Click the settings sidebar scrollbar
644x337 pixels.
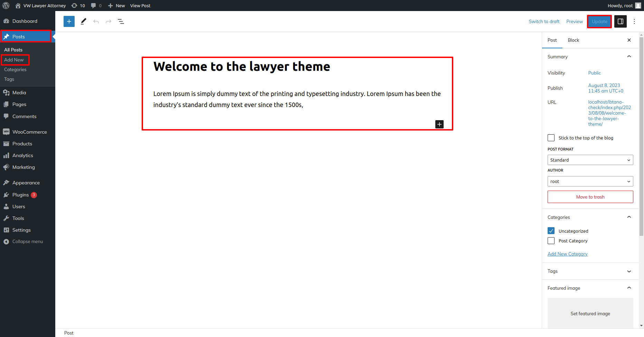641,136
